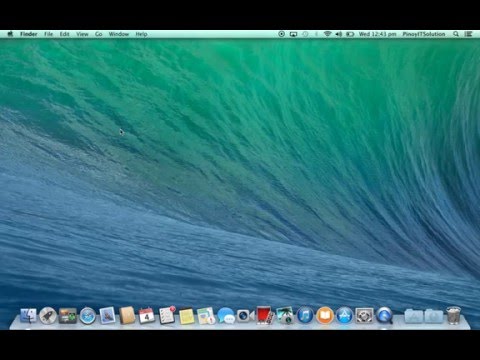The image size is (480, 360).
Task: Launch iPhoto palm tree icon
Action: [x=285, y=316]
